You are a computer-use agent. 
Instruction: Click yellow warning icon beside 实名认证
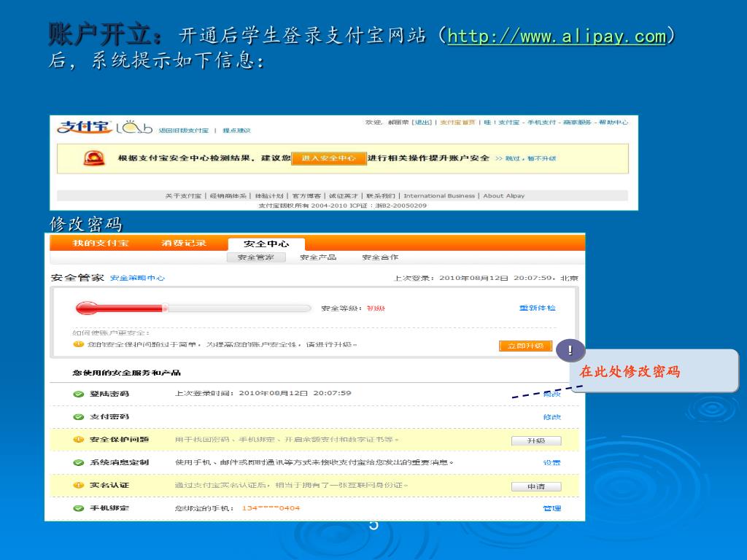(79, 485)
